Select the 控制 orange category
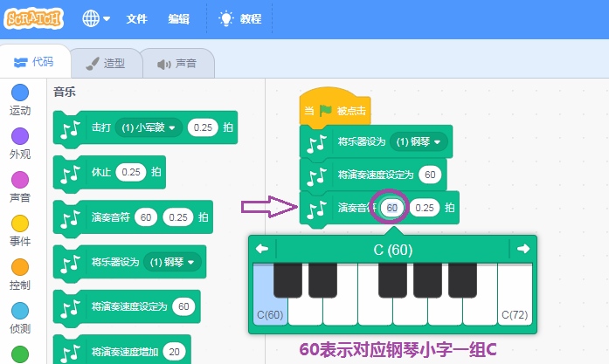Screen dimensions: 609x364 [20, 267]
